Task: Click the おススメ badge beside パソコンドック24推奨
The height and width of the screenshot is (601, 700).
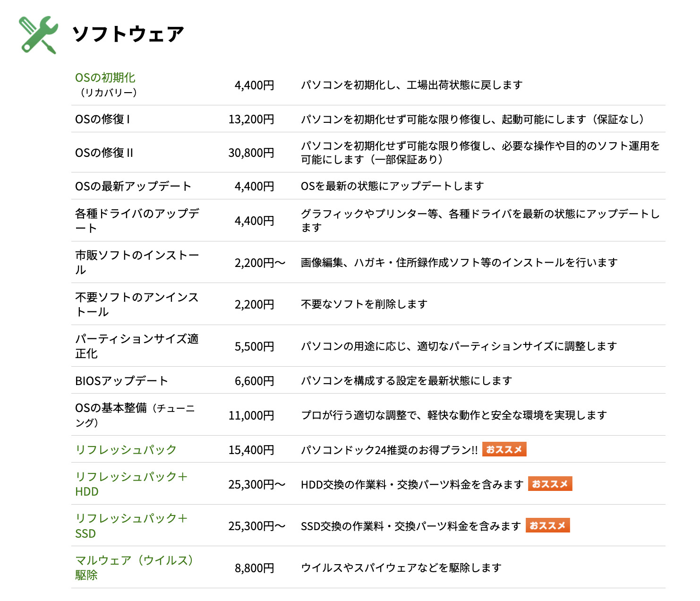Action: click(x=504, y=449)
